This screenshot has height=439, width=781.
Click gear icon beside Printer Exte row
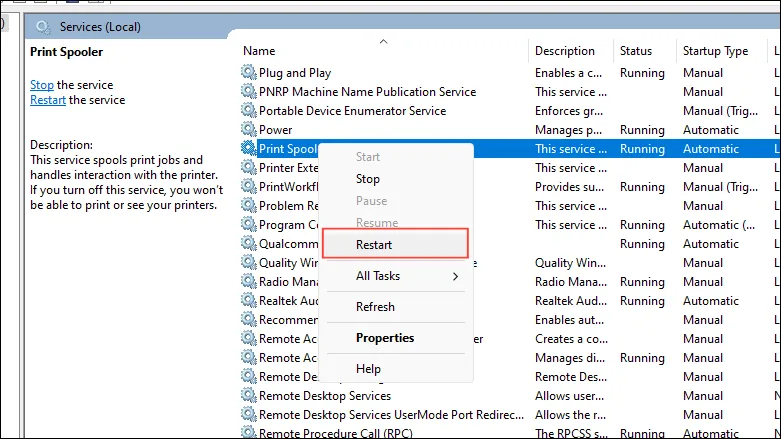(249, 167)
